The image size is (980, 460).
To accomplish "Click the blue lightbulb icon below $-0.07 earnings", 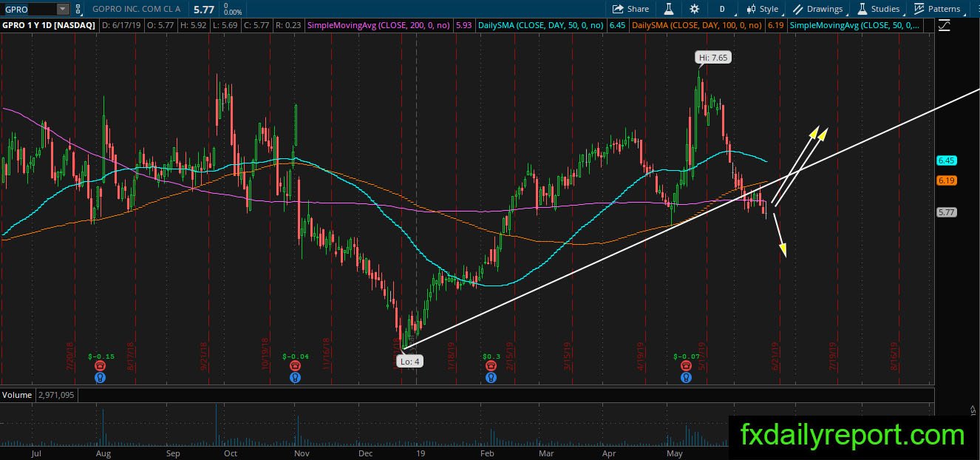I will (687, 377).
